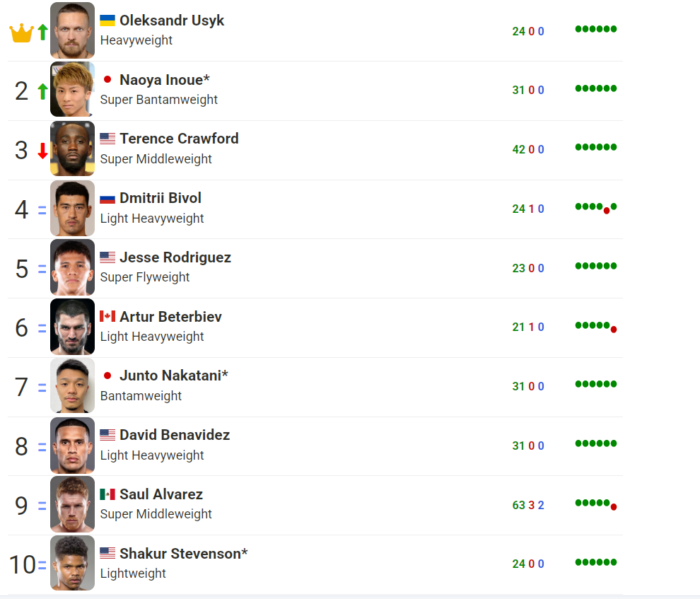Click the blue equals sign beside Jesse Rodriguez
This screenshot has width=700, height=599.
42,269
